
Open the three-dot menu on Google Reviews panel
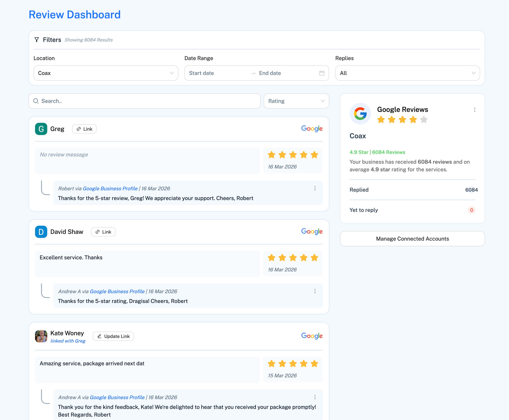click(x=475, y=110)
